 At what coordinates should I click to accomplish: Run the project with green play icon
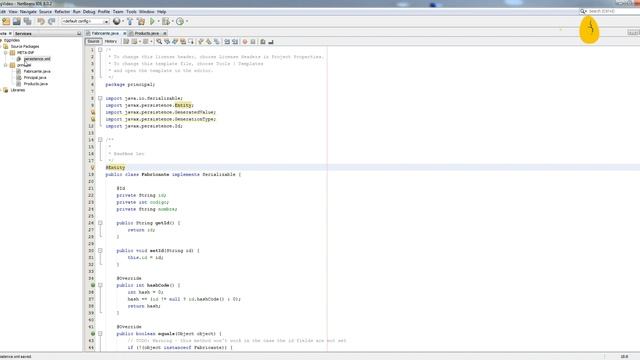pyautogui.click(x=152, y=21)
